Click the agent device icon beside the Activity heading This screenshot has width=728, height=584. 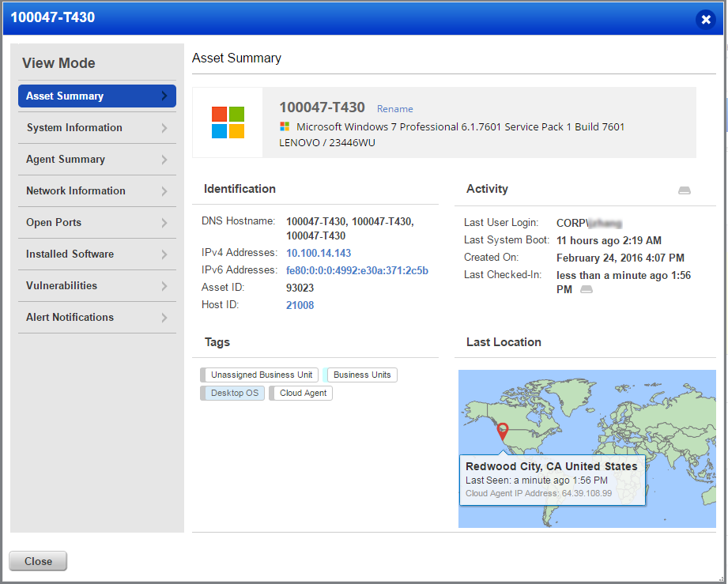click(x=685, y=190)
